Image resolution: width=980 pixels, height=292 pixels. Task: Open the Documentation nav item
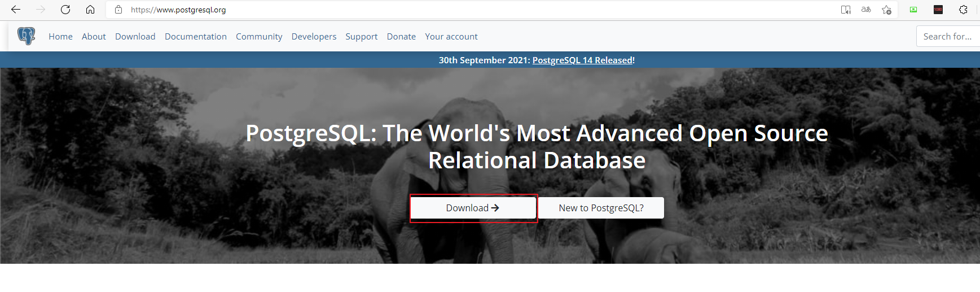196,36
